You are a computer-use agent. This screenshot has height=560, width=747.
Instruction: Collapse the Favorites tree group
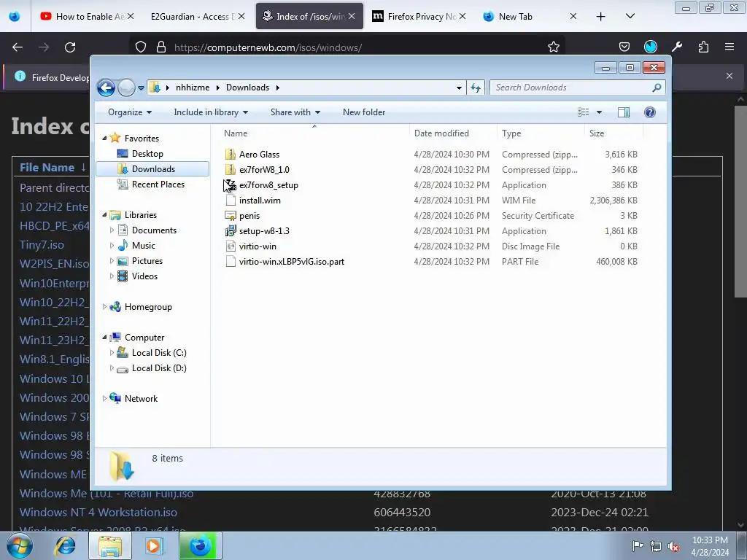pos(105,138)
